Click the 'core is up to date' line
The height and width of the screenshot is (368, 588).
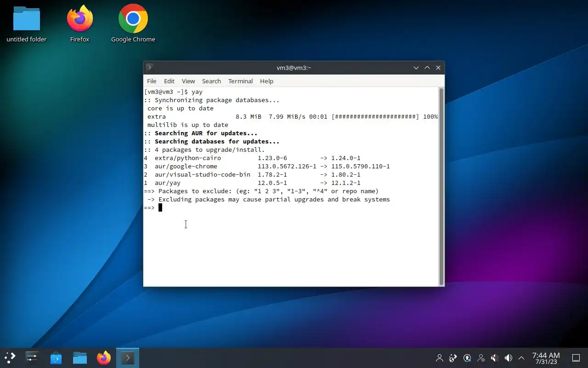tap(180, 109)
